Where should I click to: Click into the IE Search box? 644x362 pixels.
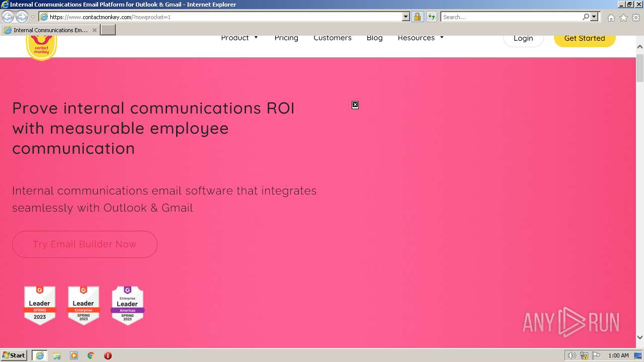click(x=511, y=17)
